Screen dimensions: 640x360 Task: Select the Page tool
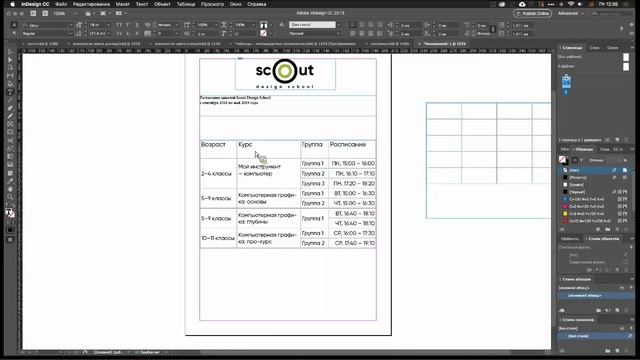(10, 68)
